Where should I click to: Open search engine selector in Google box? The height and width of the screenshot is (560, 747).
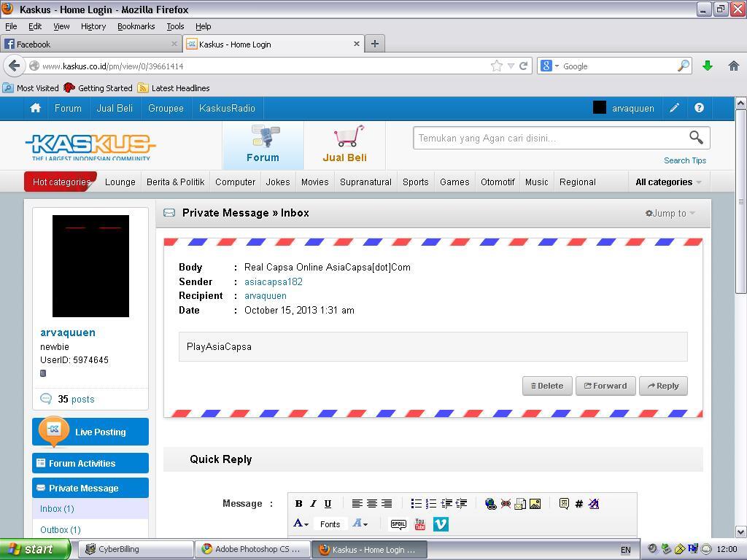[x=549, y=66]
